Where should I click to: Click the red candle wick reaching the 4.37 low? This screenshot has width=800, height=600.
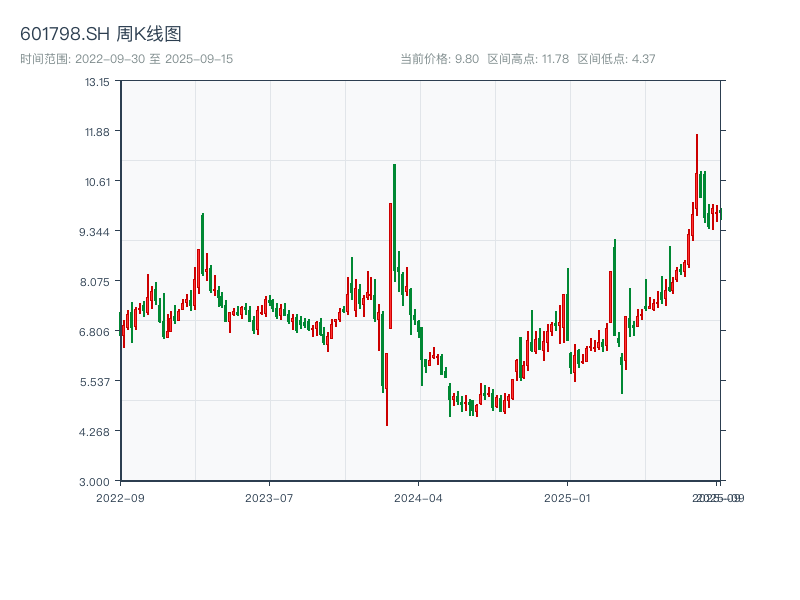click(x=387, y=390)
